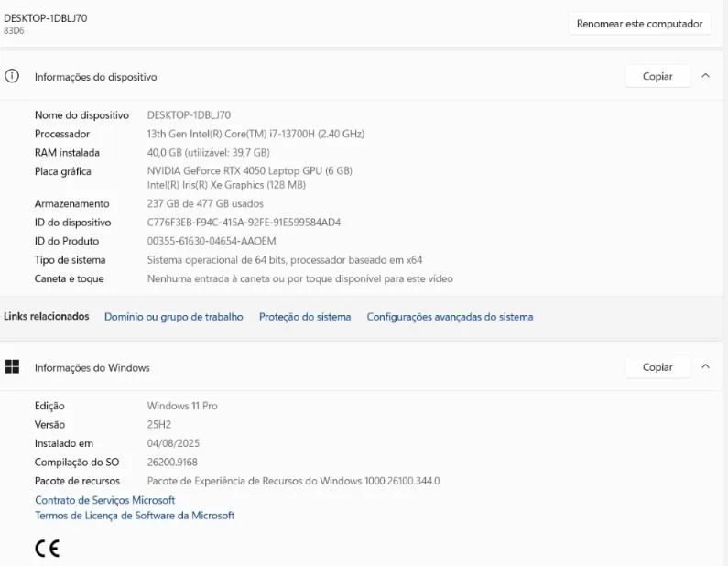Click Intel(R) Iris(R) Xe Graphics text
The image size is (728, 566).
[226, 185]
